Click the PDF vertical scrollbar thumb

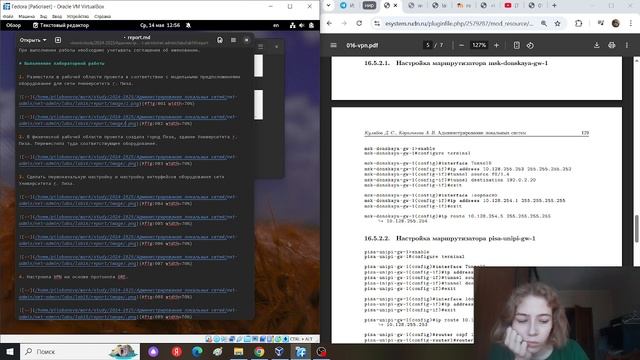(636, 229)
